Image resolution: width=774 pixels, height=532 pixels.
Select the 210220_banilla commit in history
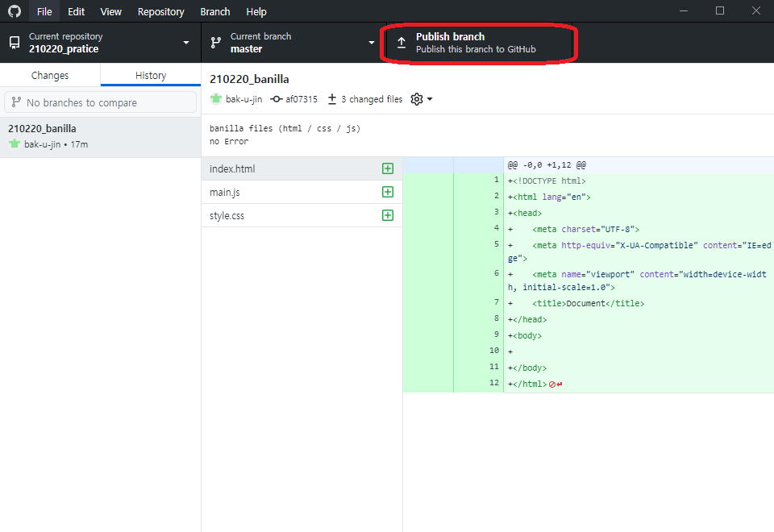tap(100, 137)
